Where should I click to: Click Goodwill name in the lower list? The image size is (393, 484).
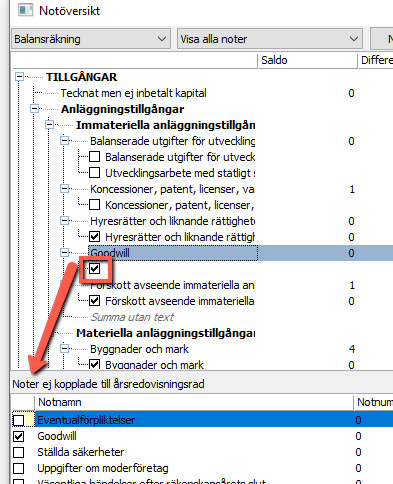[x=57, y=436]
